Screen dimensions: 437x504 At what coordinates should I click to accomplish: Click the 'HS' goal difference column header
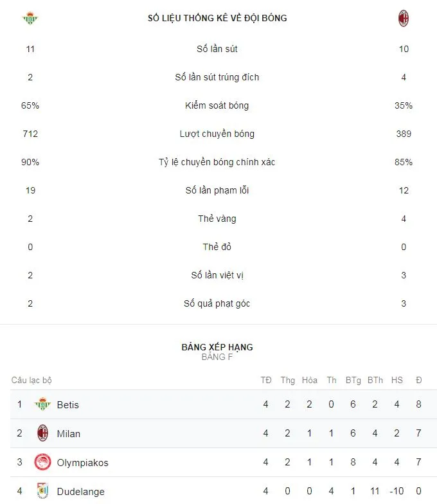[397, 380]
